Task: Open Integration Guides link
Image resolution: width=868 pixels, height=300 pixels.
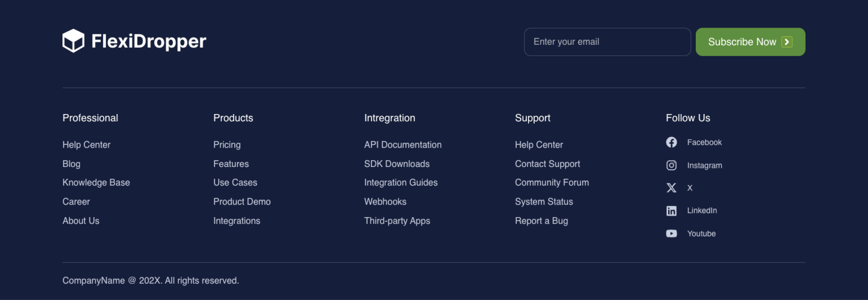Action: tap(401, 182)
